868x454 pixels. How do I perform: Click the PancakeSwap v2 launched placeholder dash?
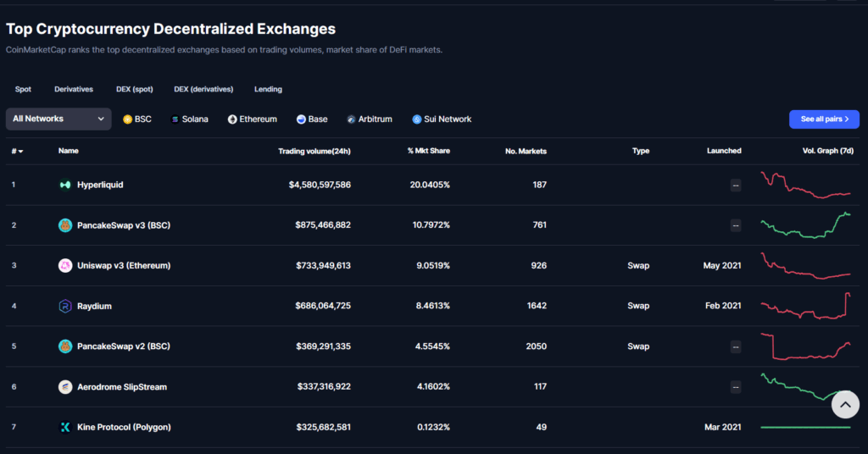click(736, 346)
